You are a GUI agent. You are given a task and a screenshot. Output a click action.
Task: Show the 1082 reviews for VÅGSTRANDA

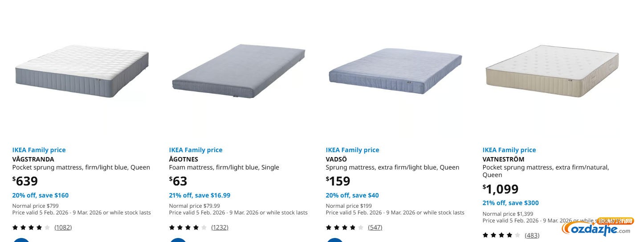pos(63,227)
